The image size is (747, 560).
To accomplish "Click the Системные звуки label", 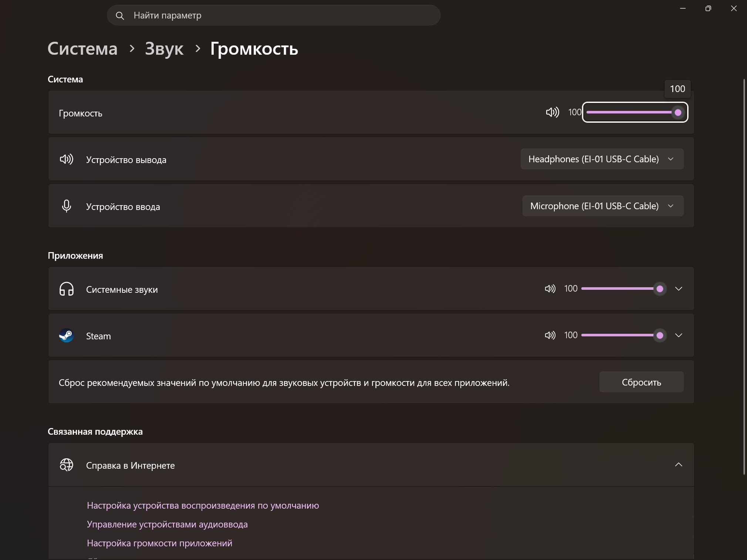I will coord(122,289).
